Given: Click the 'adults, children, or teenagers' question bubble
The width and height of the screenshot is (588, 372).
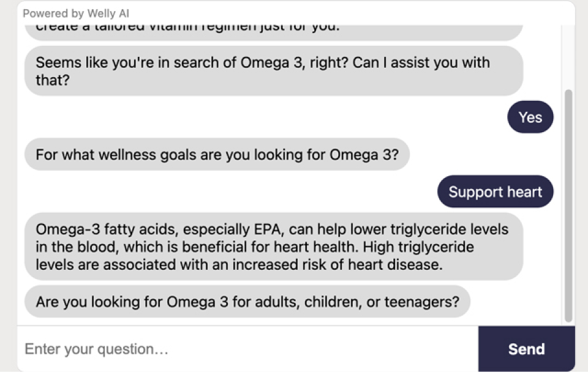Looking at the screenshot, I should pos(247,302).
